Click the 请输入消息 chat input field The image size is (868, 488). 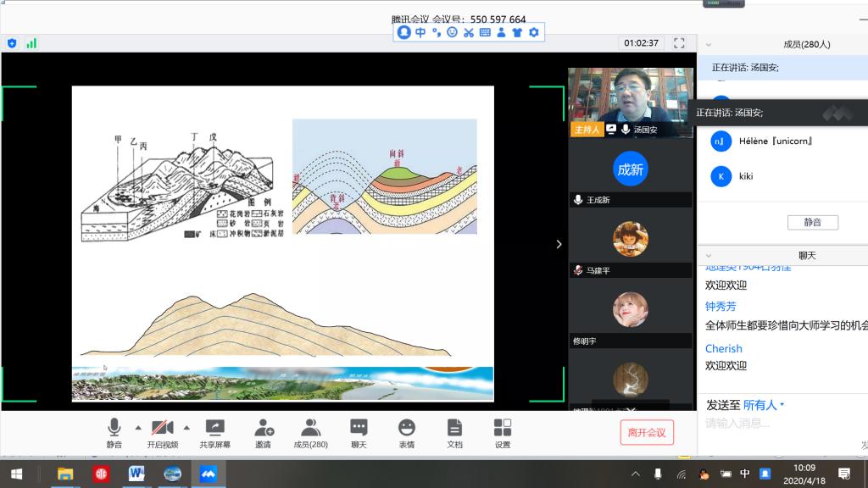pyautogui.click(x=780, y=424)
